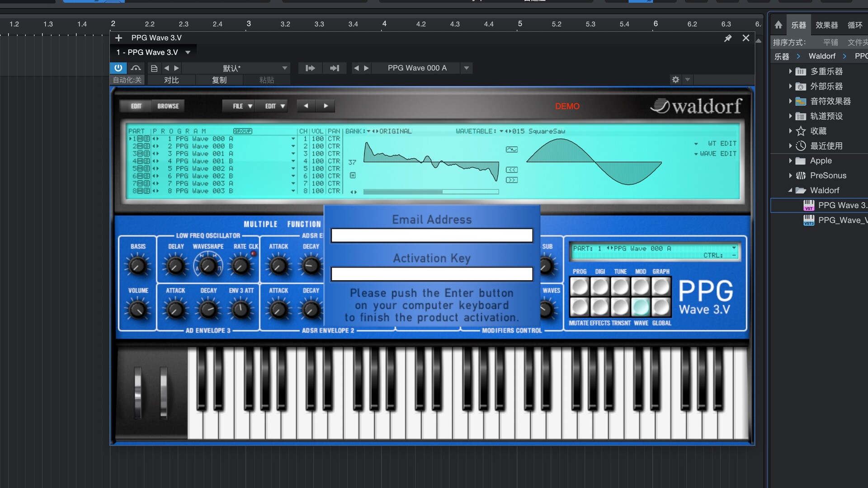Go to next program before PPG Wave 000 A

(366, 68)
